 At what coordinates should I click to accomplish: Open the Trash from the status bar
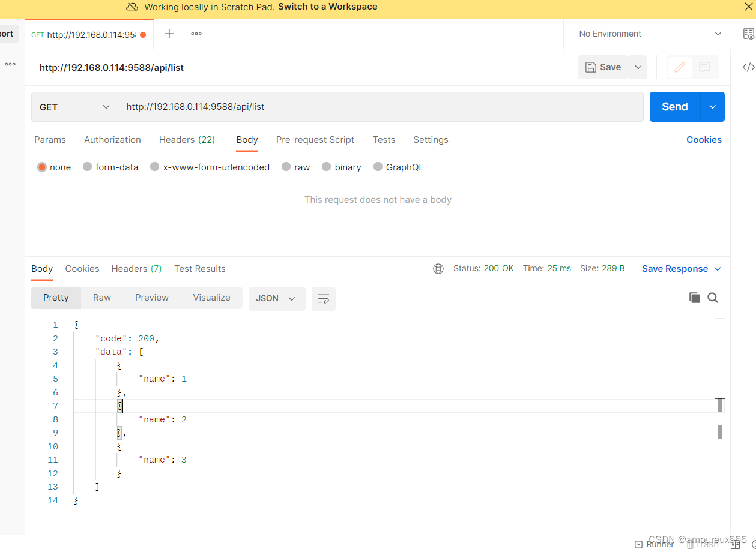coord(704,544)
